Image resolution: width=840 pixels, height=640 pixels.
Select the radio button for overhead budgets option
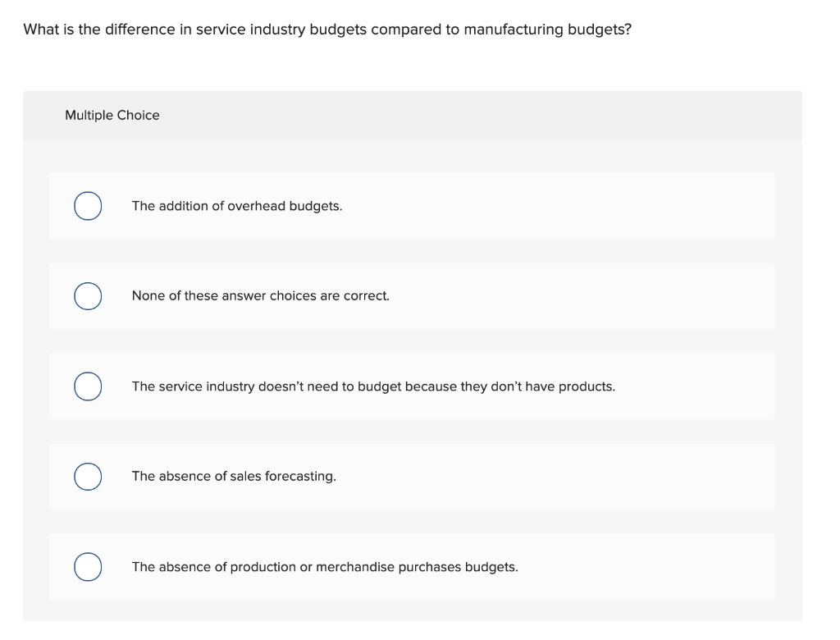(x=88, y=206)
